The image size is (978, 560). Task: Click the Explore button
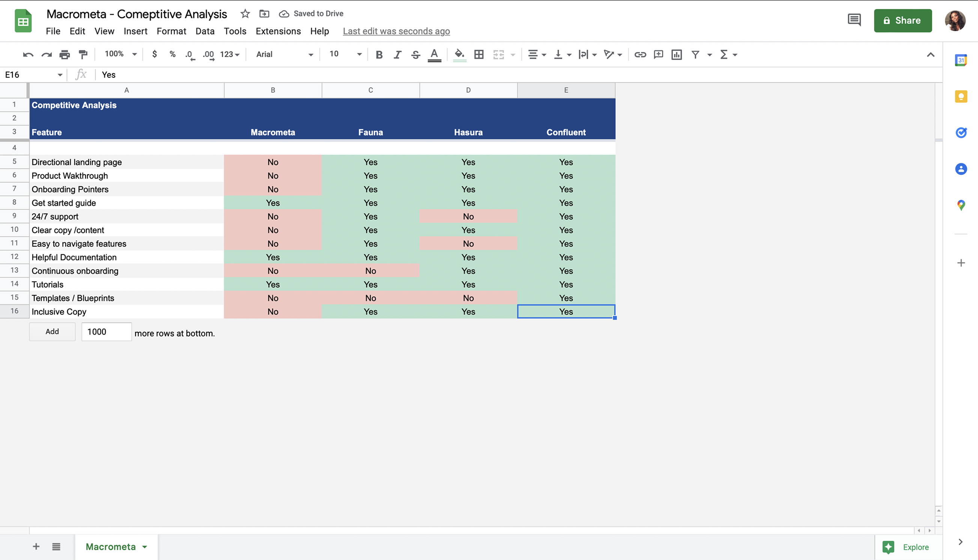pos(909,547)
